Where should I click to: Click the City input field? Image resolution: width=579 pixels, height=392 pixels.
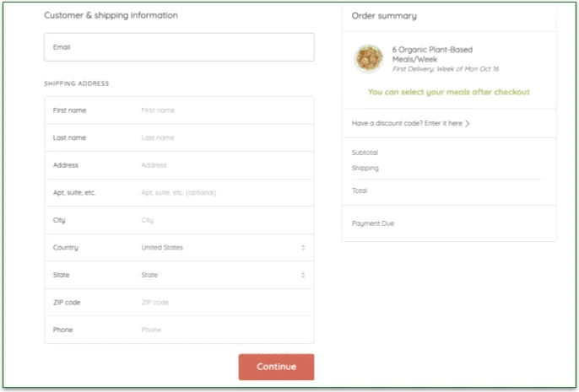[x=179, y=220]
